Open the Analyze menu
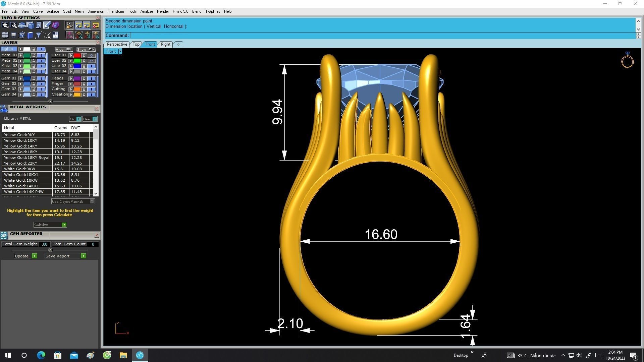644x362 pixels. pos(147,11)
